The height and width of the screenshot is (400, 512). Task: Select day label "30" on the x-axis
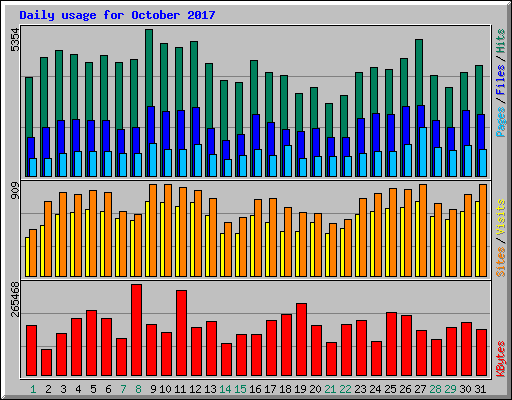pyautogui.click(x=465, y=389)
